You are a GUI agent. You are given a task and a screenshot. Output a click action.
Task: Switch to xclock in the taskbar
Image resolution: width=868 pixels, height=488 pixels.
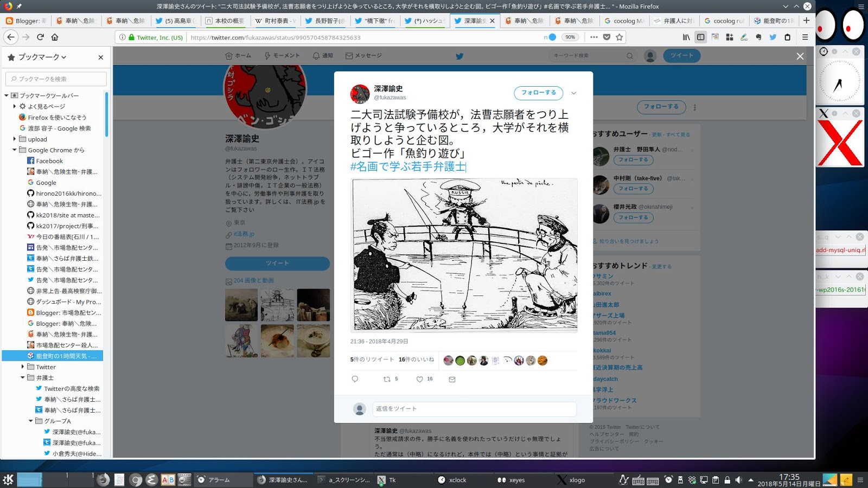(x=457, y=480)
